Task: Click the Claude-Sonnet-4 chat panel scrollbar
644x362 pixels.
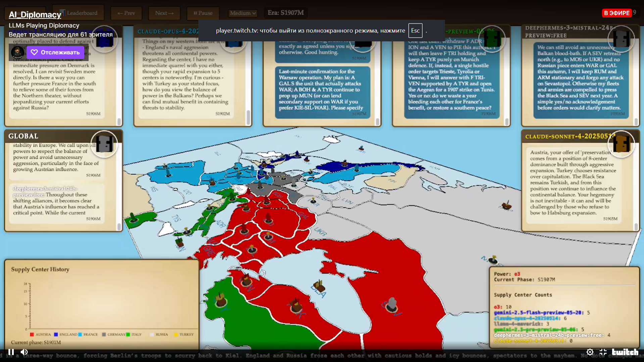Action: click(x=636, y=226)
